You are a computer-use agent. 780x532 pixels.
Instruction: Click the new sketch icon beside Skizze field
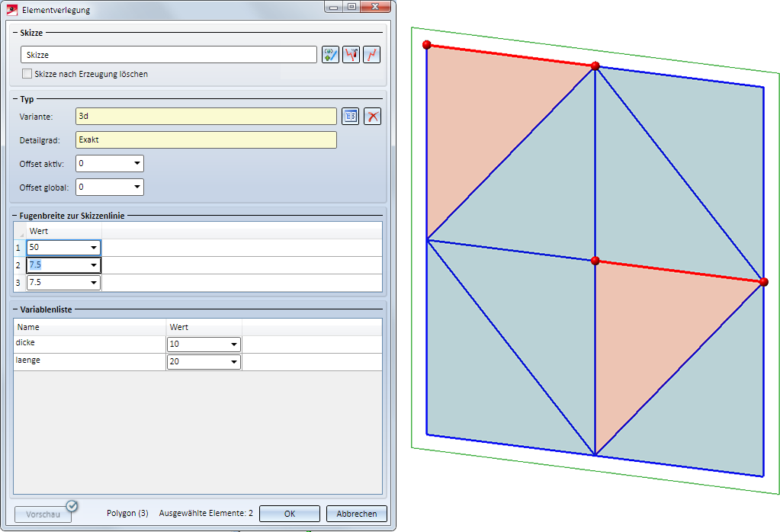point(330,55)
